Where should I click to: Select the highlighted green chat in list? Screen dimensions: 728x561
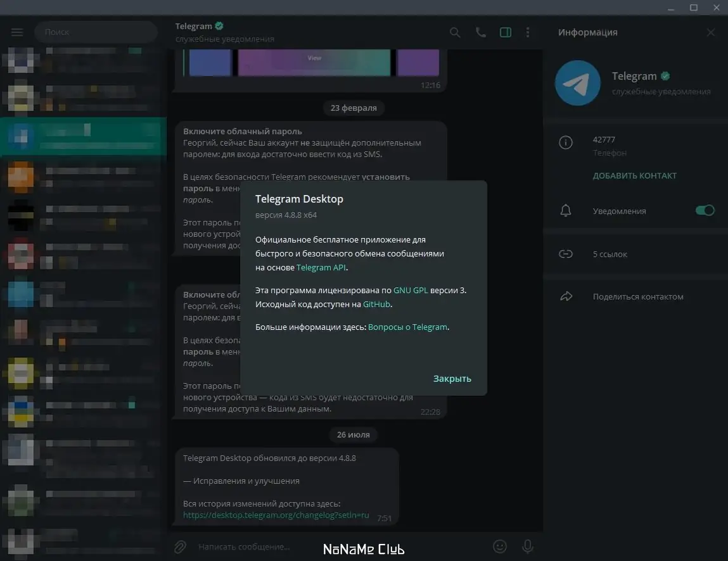tap(84, 136)
